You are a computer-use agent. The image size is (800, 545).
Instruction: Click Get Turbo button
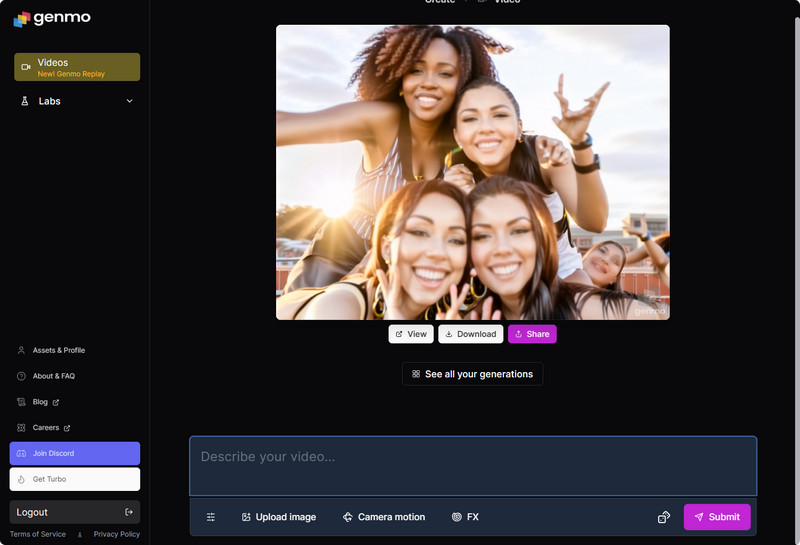click(x=75, y=479)
